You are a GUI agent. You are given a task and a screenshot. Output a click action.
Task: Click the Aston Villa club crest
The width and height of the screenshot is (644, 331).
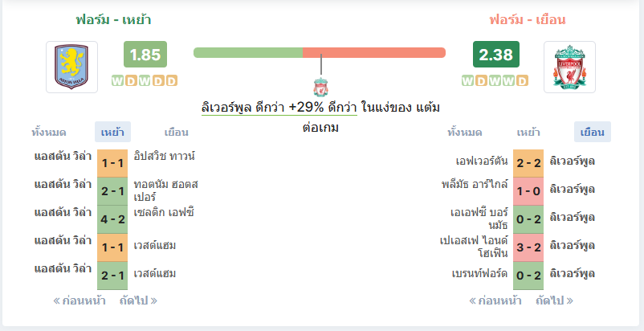(72, 67)
